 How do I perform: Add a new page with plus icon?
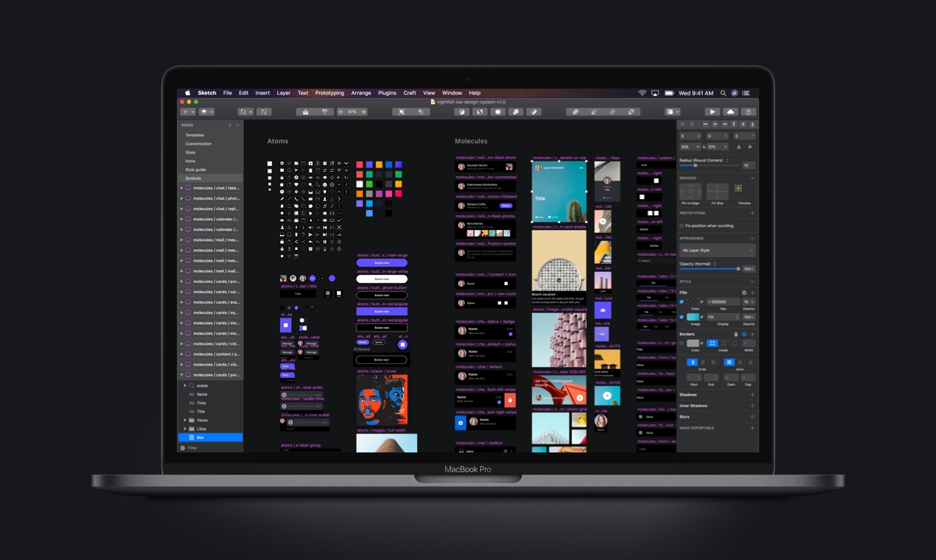pos(230,125)
